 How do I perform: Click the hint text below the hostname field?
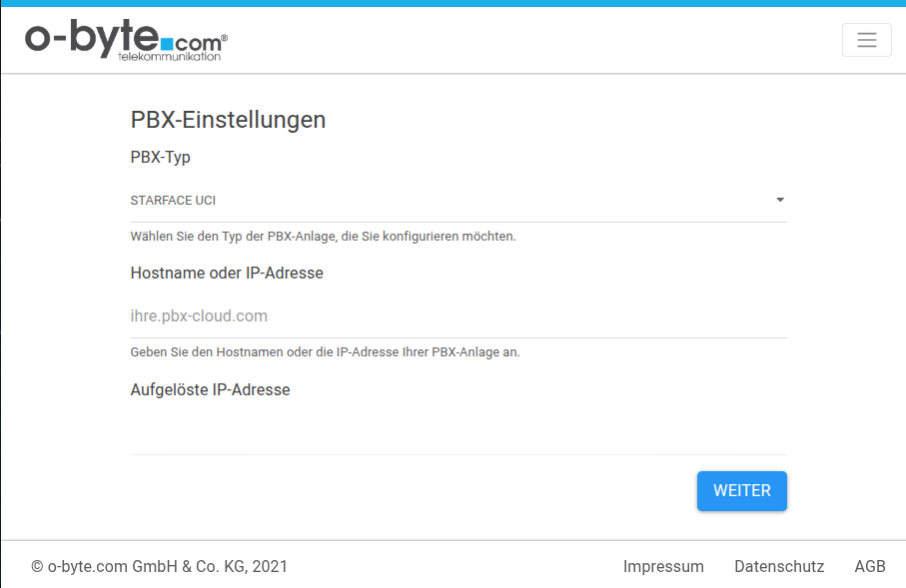325,352
